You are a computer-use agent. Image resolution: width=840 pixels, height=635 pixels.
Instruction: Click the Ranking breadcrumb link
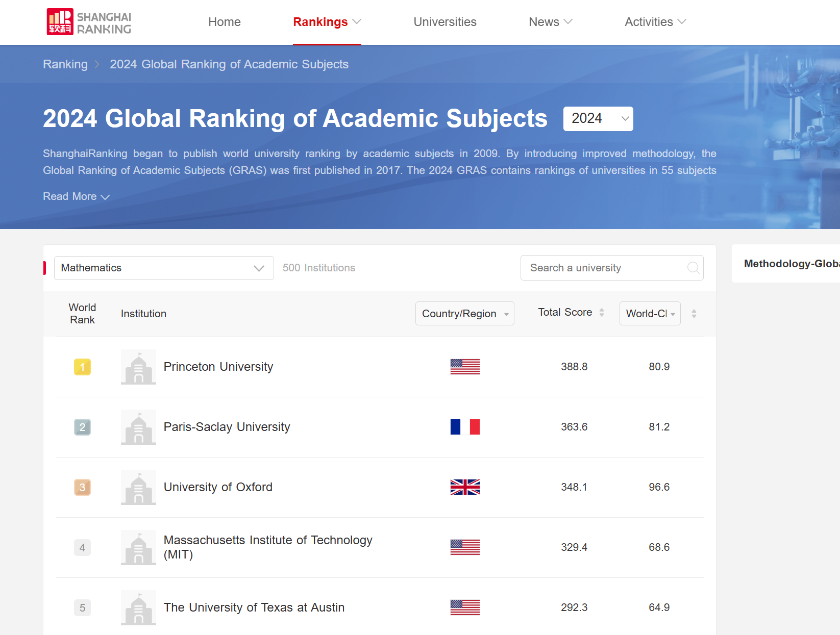pos(65,64)
